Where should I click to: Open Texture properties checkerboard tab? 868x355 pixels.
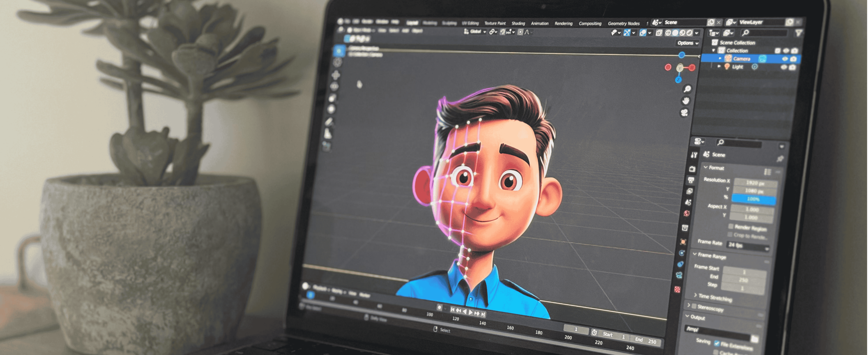click(677, 289)
